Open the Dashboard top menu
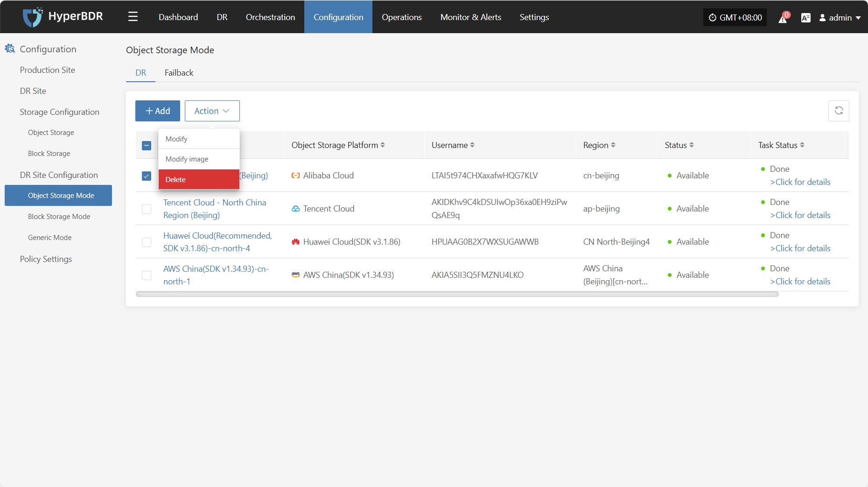868x487 pixels. pos(178,17)
